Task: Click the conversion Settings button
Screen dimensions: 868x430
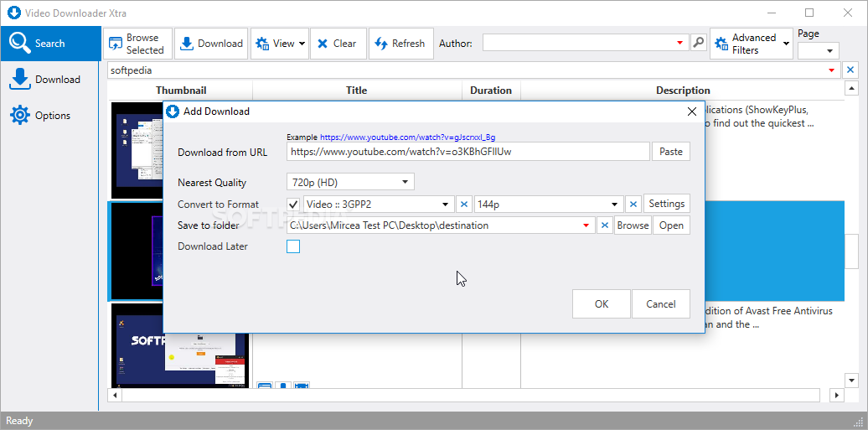Action: (667, 204)
